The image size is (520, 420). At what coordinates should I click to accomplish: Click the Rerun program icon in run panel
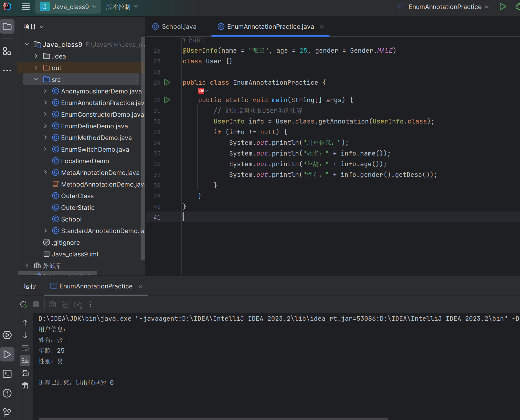pyautogui.click(x=24, y=304)
